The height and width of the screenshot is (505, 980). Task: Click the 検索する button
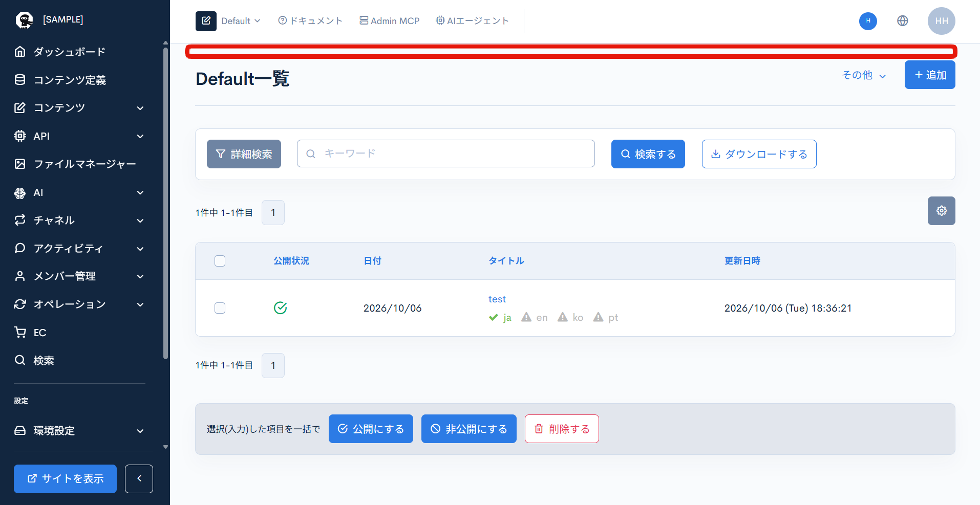(648, 154)
